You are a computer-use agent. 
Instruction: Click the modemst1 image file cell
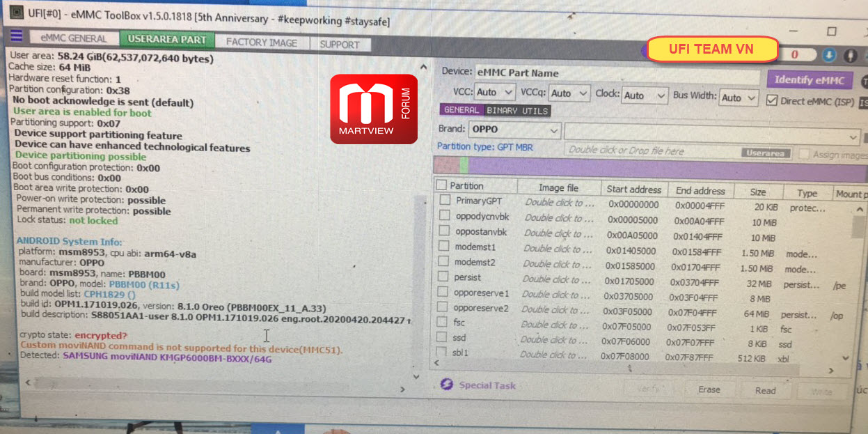559,249
